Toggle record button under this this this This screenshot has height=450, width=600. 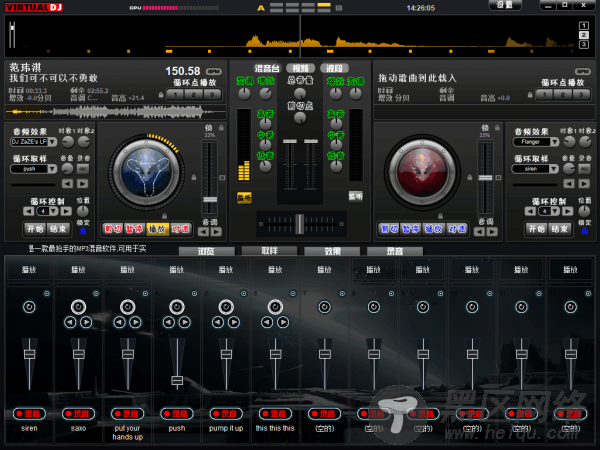275,414
